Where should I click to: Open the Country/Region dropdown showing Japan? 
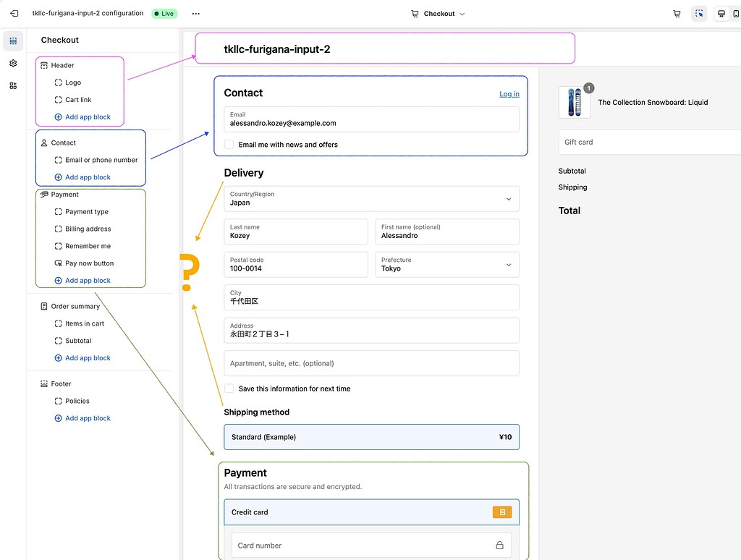tap(371, 198)
